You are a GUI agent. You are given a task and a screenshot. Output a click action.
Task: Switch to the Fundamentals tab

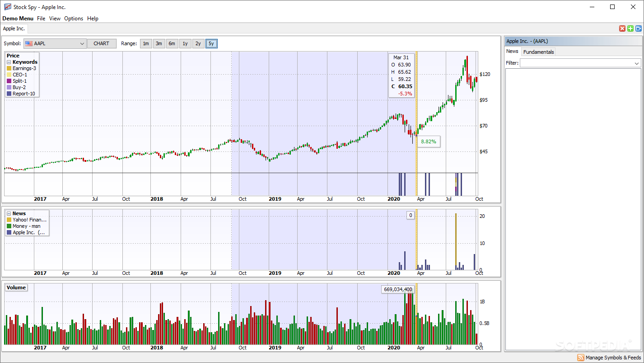click(x=538, y=52)
